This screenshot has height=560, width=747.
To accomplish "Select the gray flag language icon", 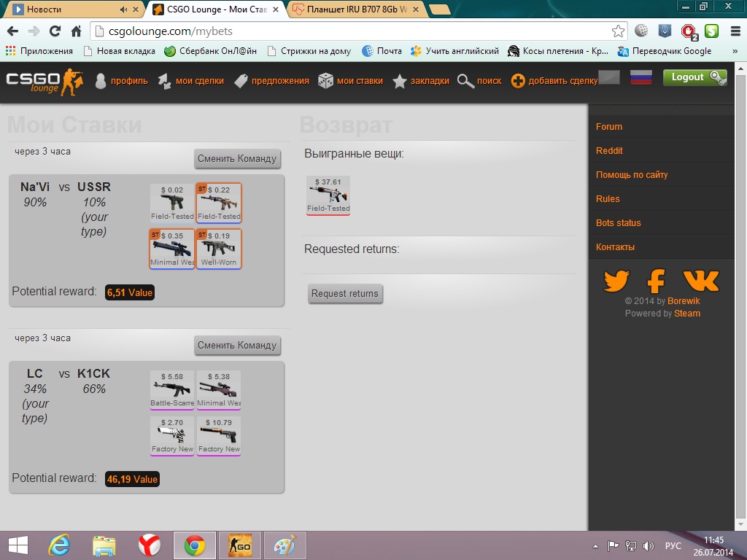I will tap(609, 77).
